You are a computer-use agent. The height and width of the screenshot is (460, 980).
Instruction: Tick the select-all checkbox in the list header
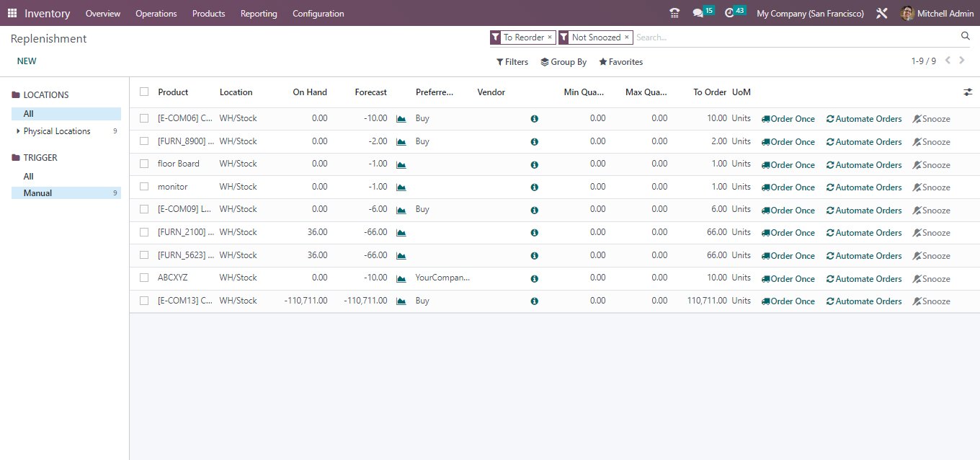(143, 92)
